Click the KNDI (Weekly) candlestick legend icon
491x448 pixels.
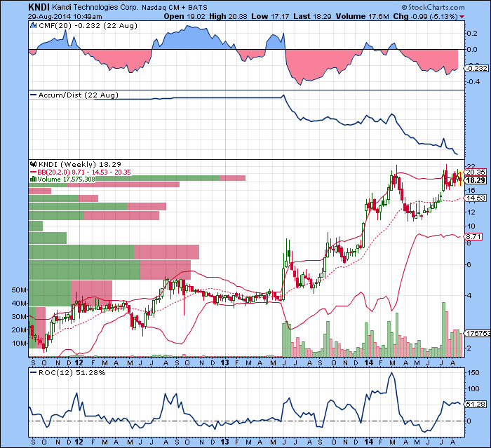coord(33,164)
